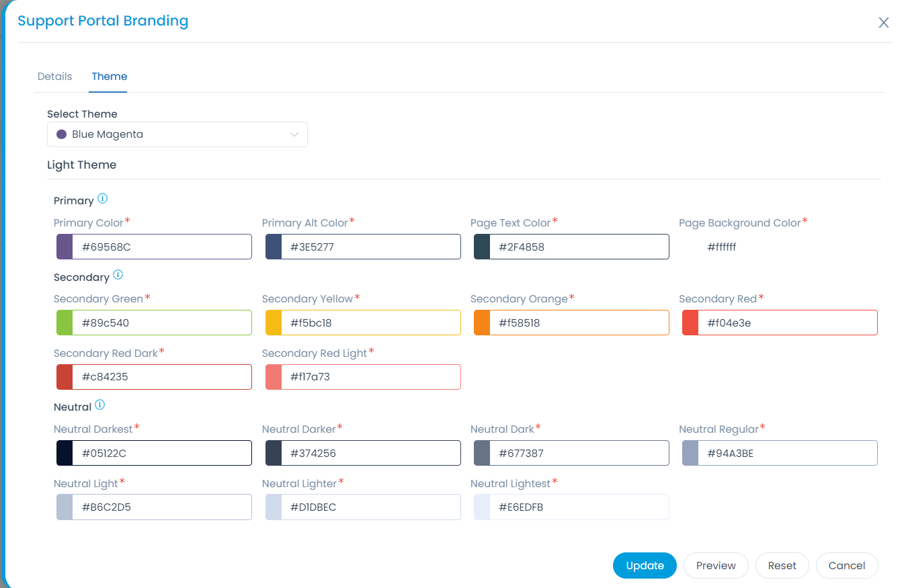Select the Secondary Red color swatch
This screenshot has width=904, height=588.
pos(690,323)
